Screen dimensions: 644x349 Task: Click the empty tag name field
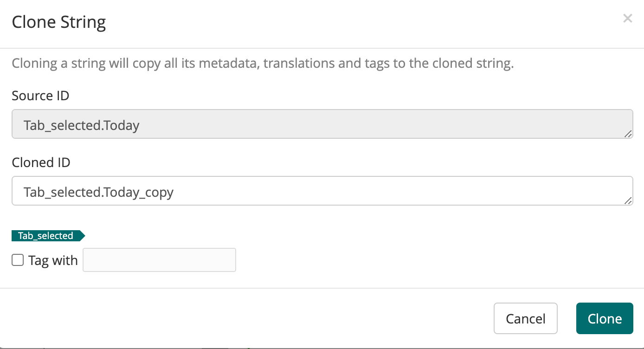coord(159,260)
